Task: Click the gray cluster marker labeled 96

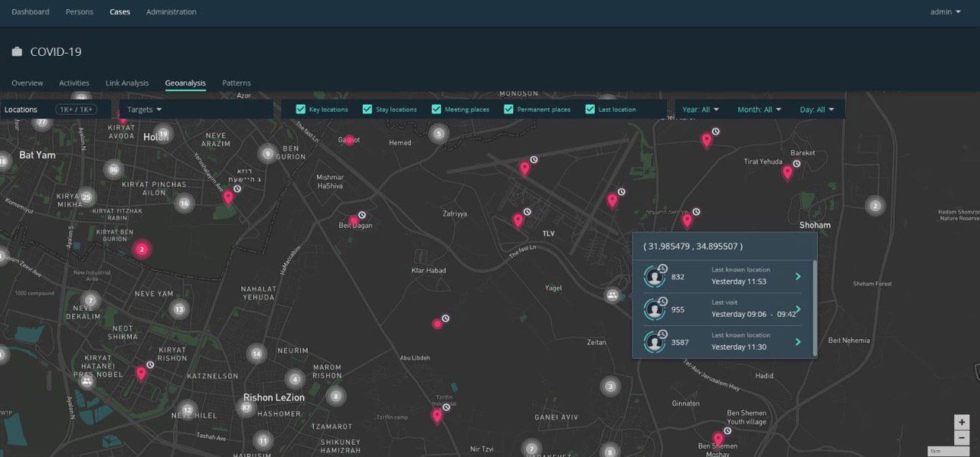Action: pyautogui.click(x=114, y=170)
